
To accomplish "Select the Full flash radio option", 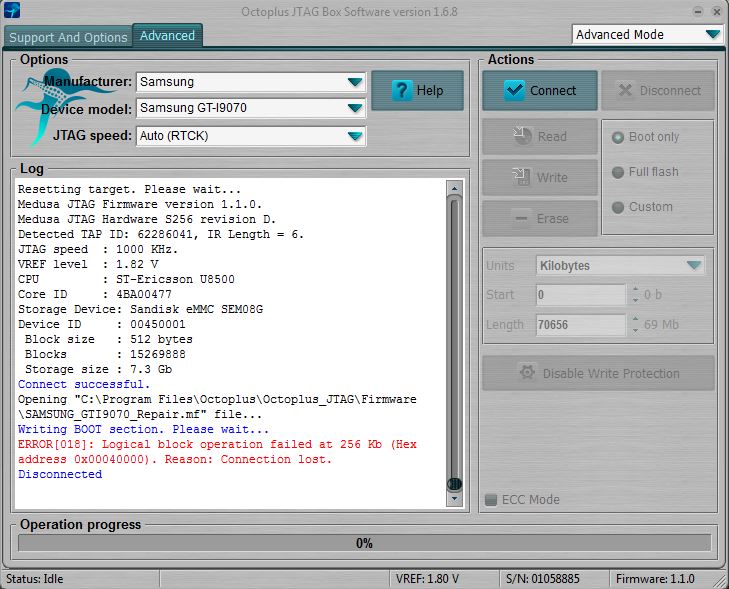I will point(617,172).
